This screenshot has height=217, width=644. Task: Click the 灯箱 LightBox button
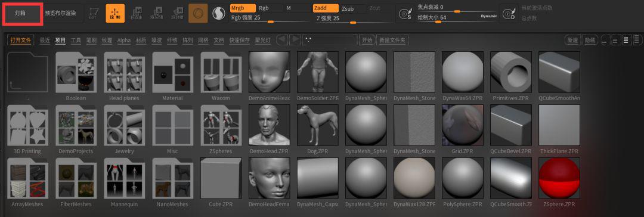(x=22, y=13)
